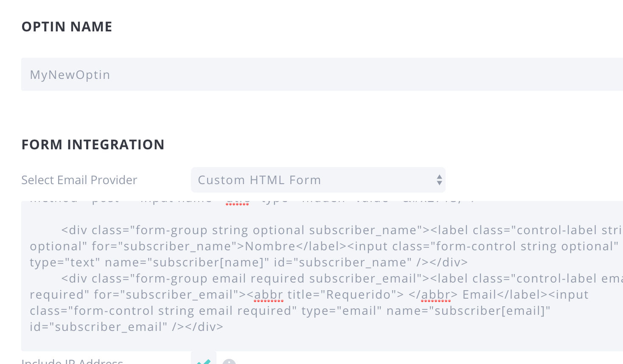
Task: Select the OPTIN NAME section heading
Action: (x=67, y=26)
